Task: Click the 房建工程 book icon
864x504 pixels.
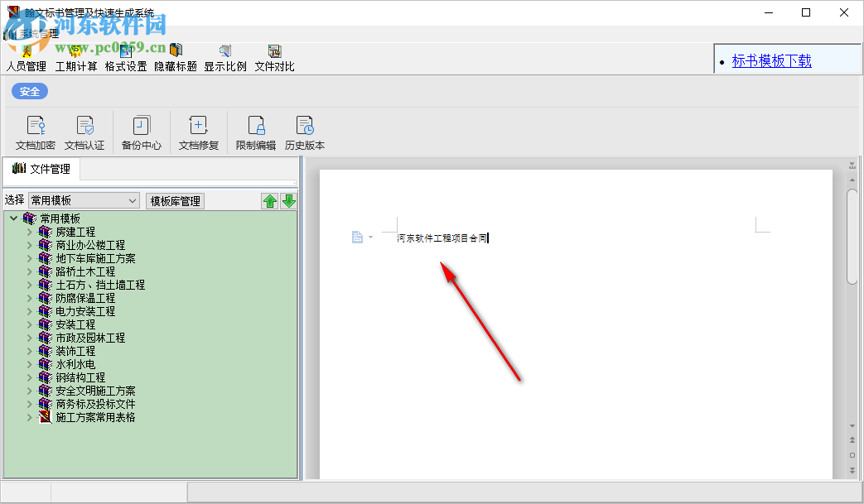Action: [x=46, y=232]
